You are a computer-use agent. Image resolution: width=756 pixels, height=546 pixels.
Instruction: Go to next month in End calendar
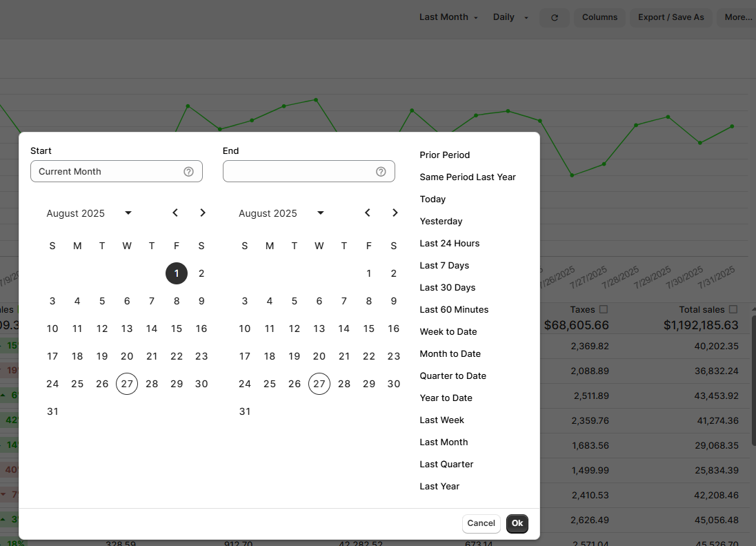click(395, 213)
